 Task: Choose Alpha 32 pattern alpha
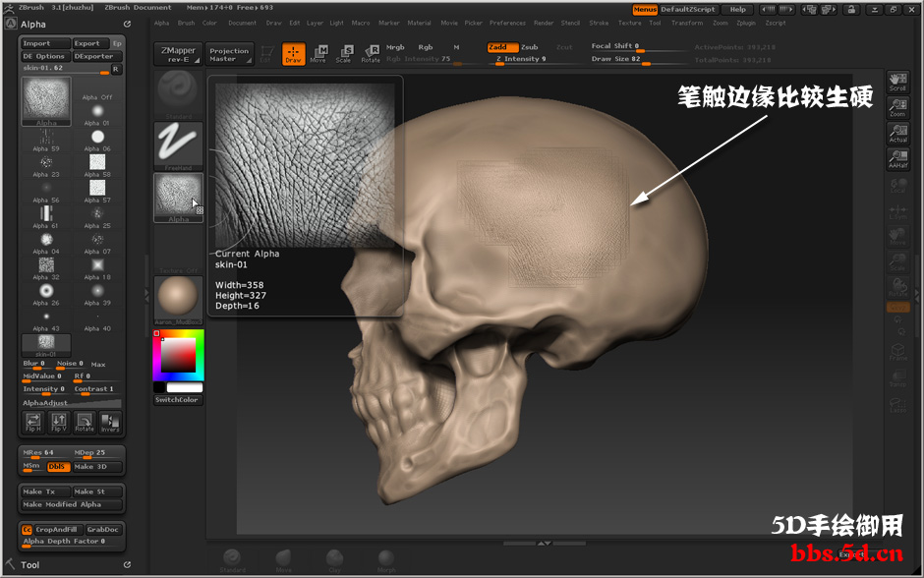[46, 268]
